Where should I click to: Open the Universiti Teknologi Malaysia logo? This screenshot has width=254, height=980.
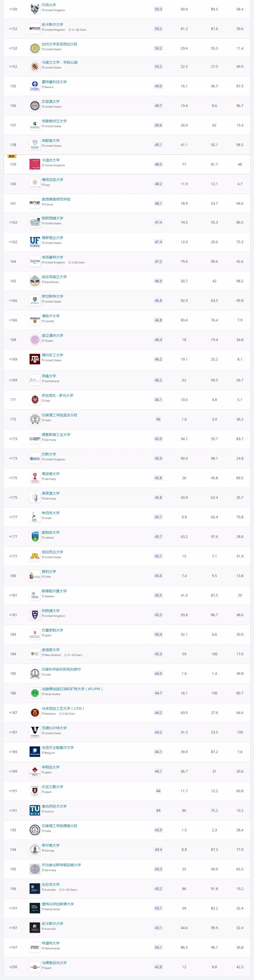pos(35,713)
